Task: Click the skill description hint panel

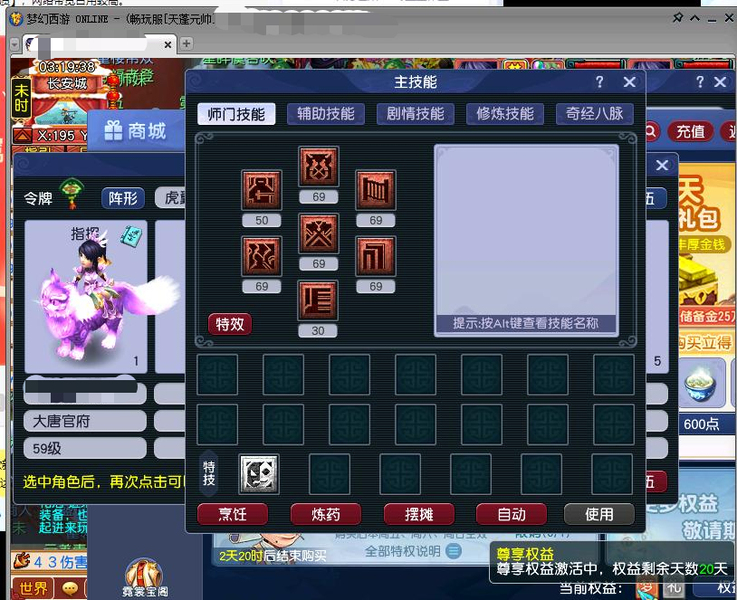Action: [x=526, y=240]
